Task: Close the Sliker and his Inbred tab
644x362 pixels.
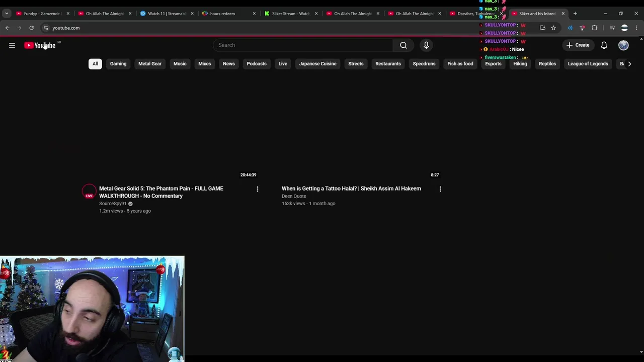Action: 563,14
